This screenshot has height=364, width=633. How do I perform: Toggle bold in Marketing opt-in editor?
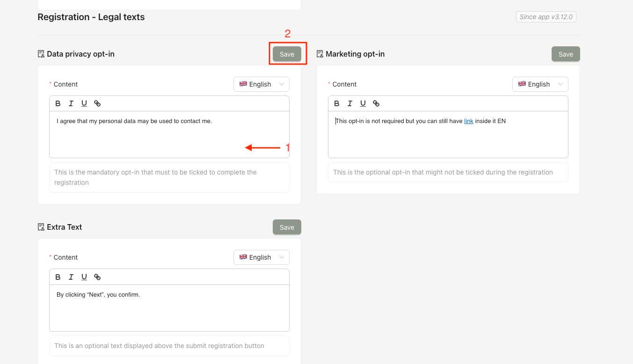pyautogui.click(x=337, y=103)
